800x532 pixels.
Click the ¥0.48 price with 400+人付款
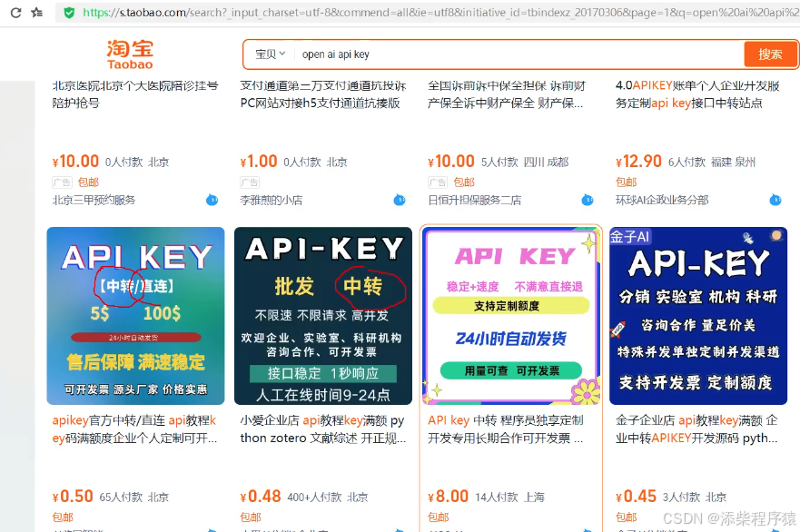261,497
